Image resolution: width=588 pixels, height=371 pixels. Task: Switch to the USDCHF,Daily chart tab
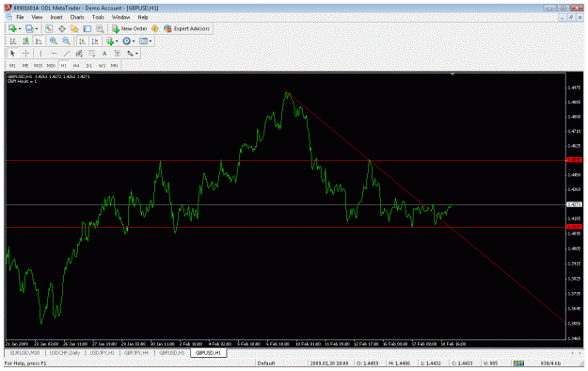coord(65,353)
